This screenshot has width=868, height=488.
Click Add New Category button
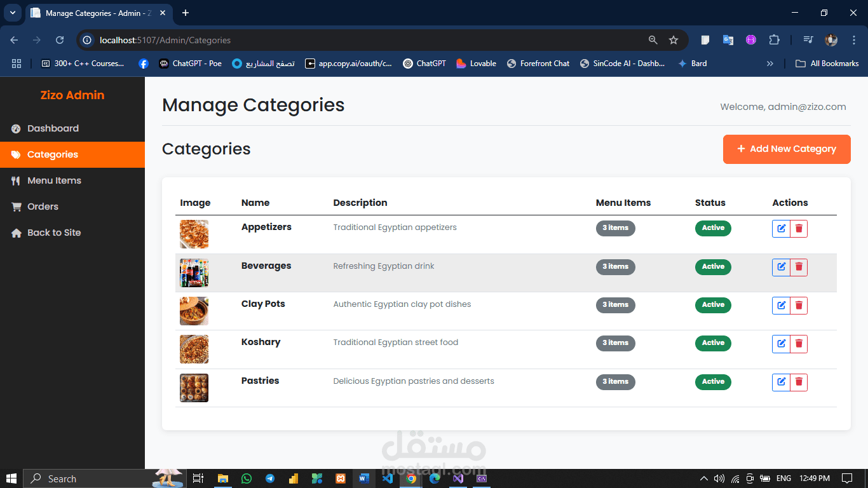pyautogui.click(x=787, y=149)
